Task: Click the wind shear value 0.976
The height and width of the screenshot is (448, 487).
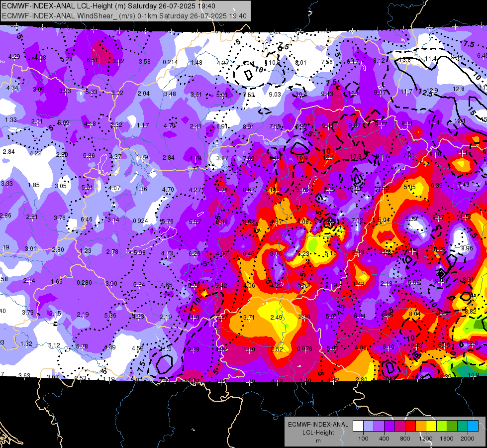Action: pyautogui.click(x=304, y=349)
